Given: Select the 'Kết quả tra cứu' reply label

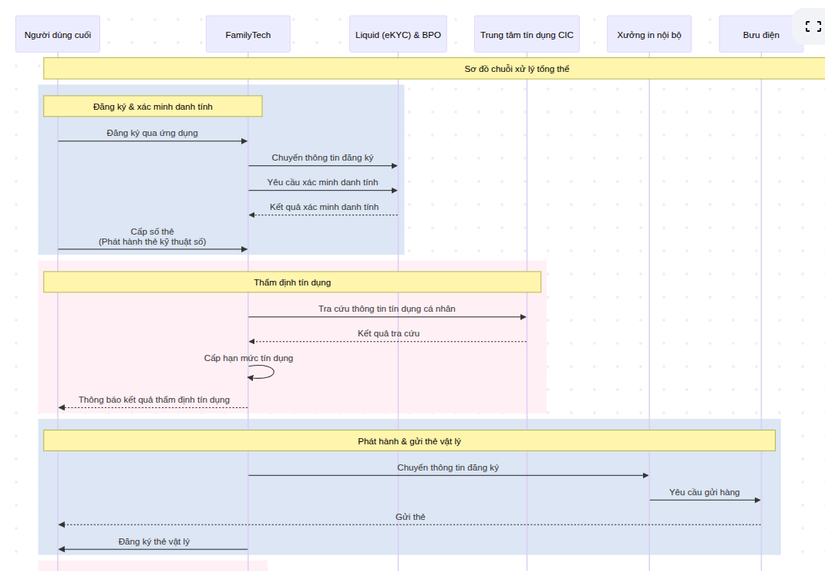Looking at the screenshot, I should pyautogui.click(x=388, y=334).
